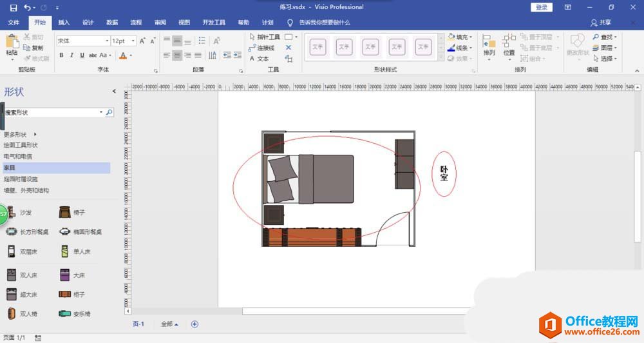The width and height of the screenshot is (644, 343).
Task: Open the 插入 ribbon tab
Action: [x=64, y=23]
